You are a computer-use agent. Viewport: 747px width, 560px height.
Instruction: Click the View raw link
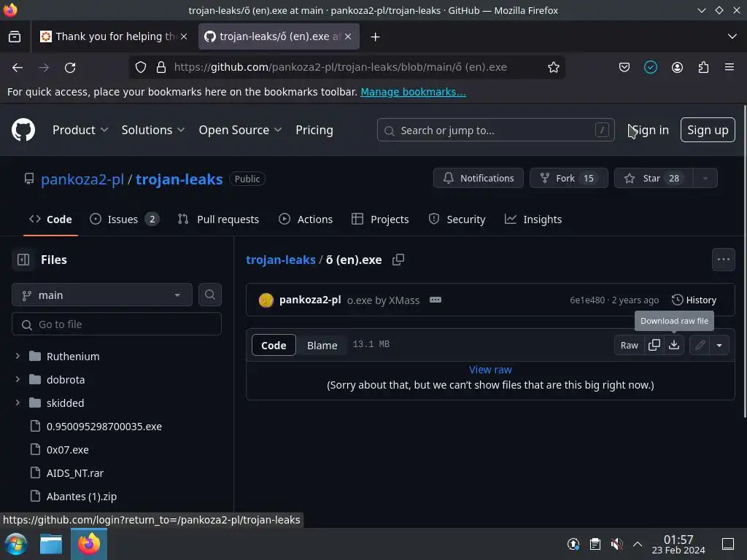pos(490,370)
